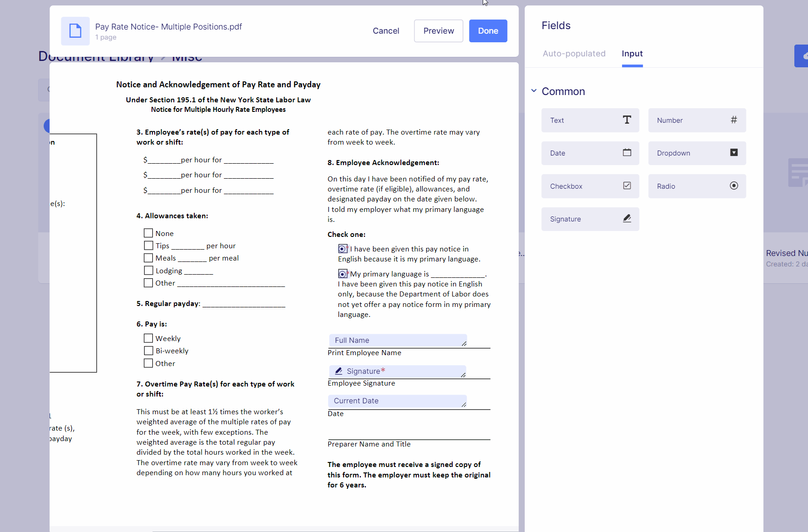
Task: Select the Checkbox field checkmark icon
Action: 627,186
